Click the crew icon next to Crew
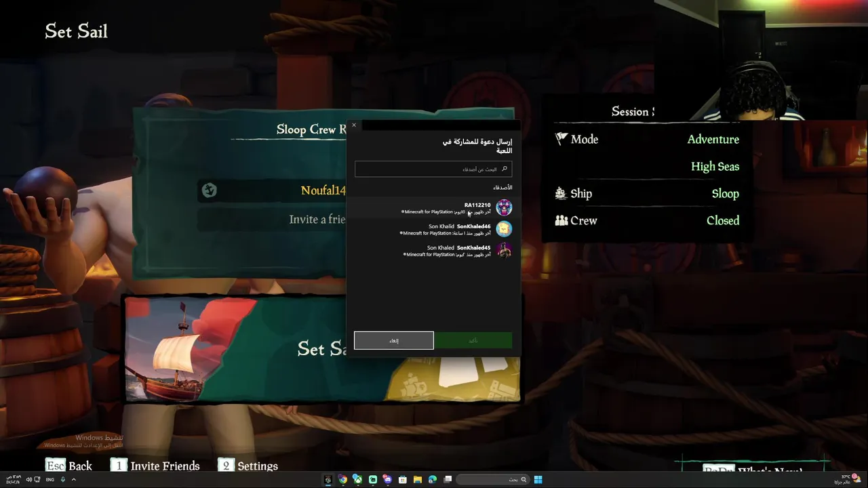Viewport: 868px width, 488px height. point(561,220)
